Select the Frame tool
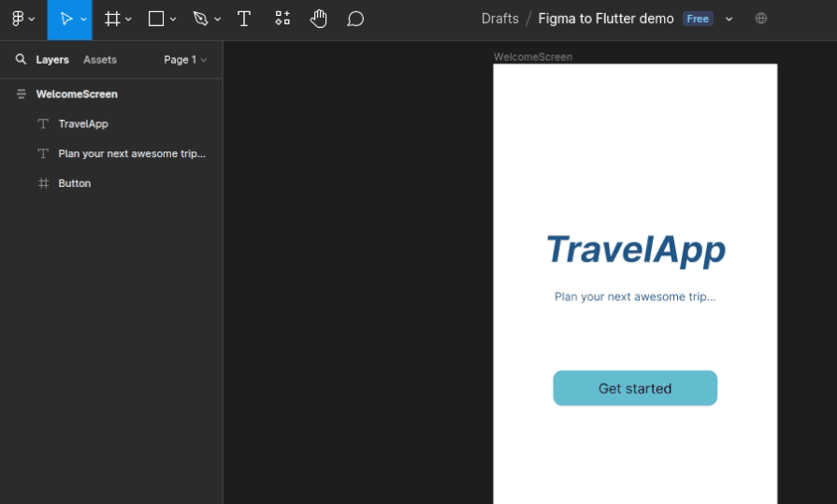This screenshot has width=837, height=504. click(112, 19)
